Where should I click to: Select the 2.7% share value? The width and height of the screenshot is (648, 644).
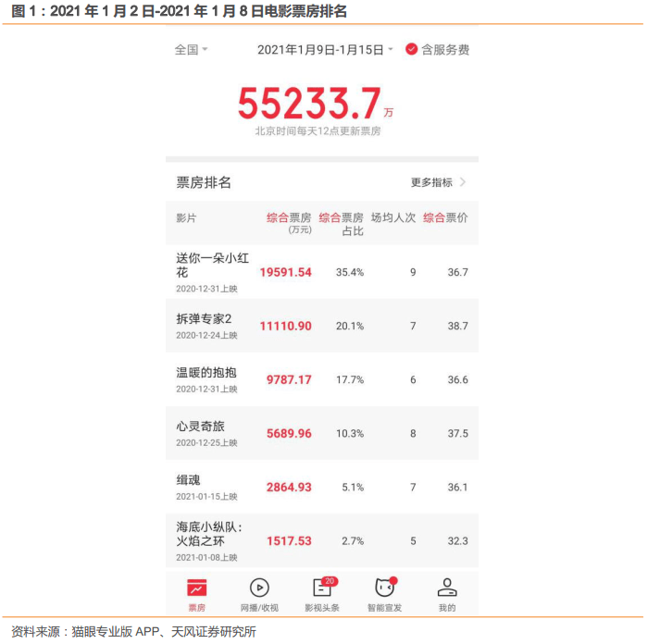(x=353, y=540)
